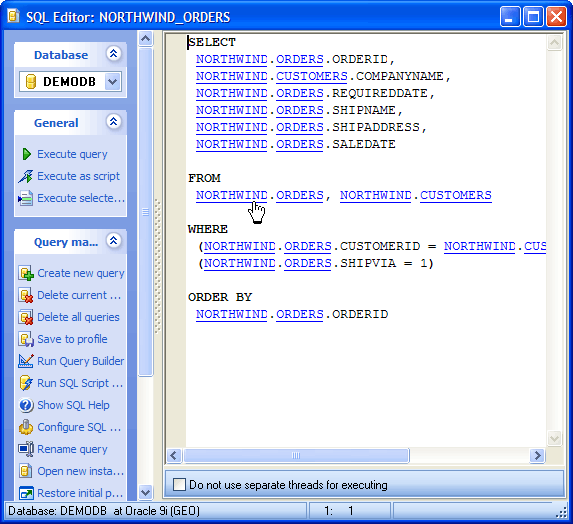This screenshot has height=524, width=573.
Task: Click the editor horizontal scroll left arrow
Action: pos(174,456)
